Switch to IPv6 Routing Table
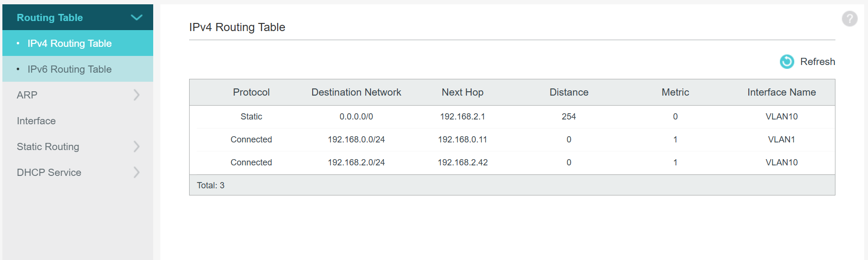This screenshot has width=868, height=260. point(69,69)
